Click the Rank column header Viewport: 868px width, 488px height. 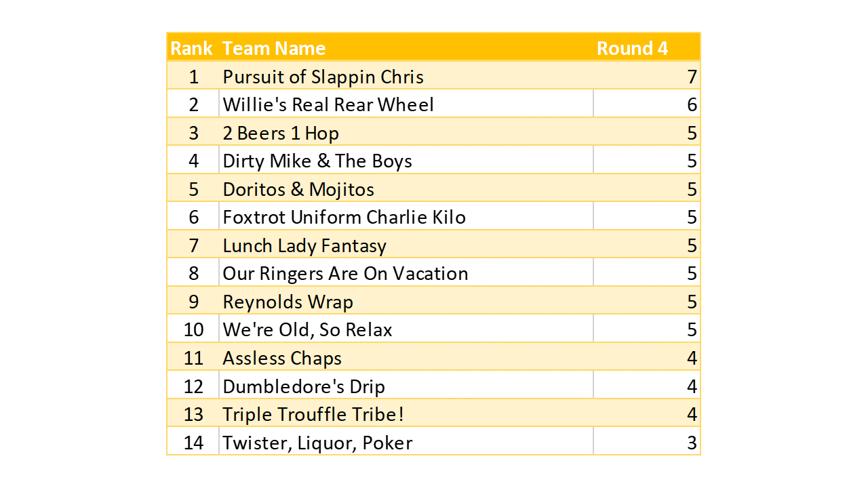pos(191,49)
